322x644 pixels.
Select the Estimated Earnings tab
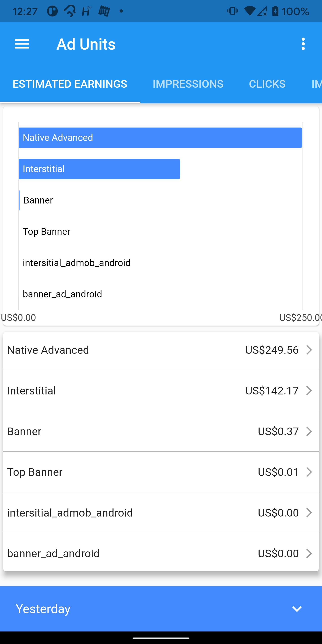(70, 84)
